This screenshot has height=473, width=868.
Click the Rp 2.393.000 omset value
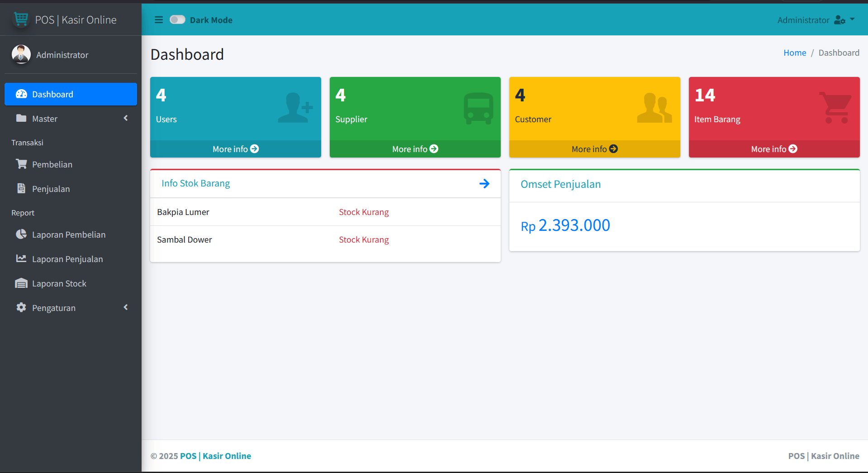565,225
